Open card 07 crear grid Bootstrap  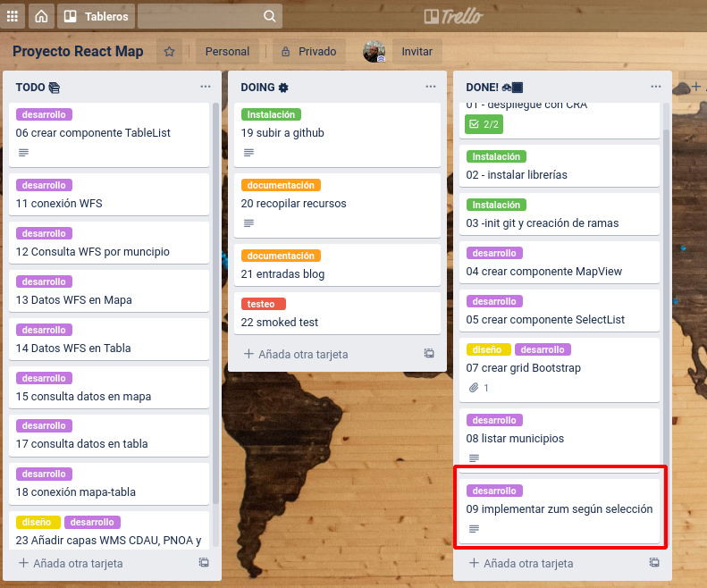560,370
